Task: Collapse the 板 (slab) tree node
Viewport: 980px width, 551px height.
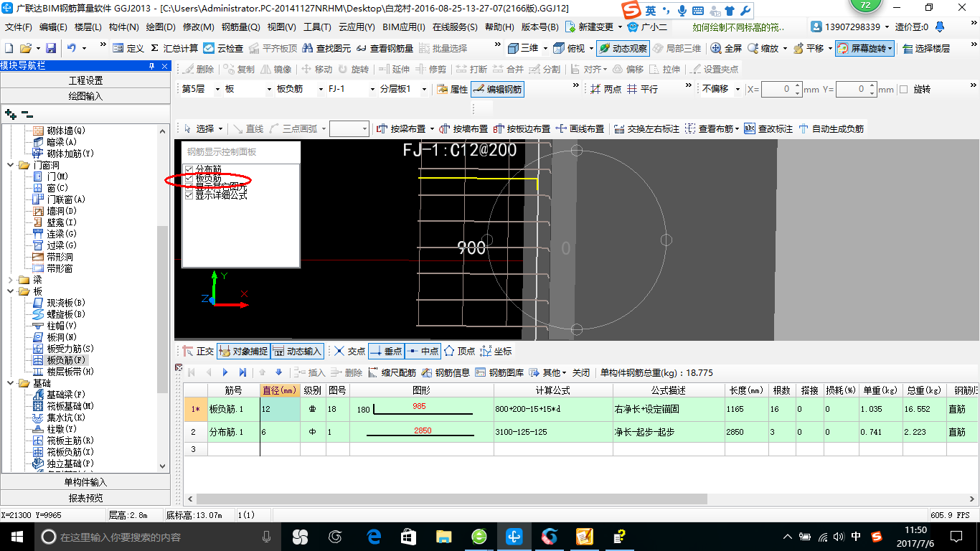Action: click(11, 291)
